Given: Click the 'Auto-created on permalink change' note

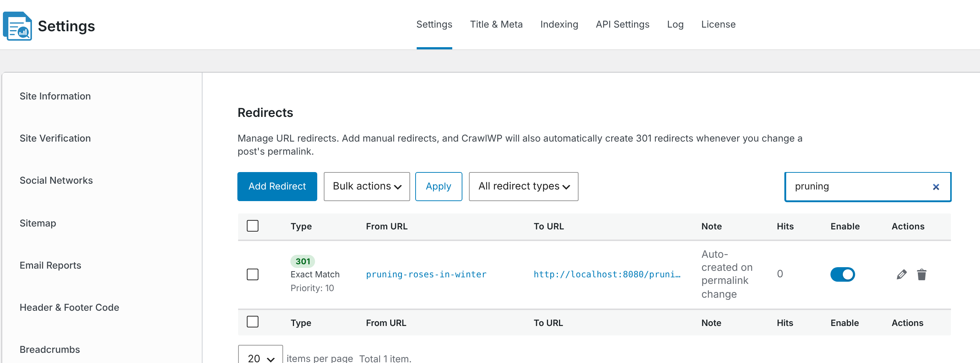Looking at the screenshot, I should coord(727,274).
